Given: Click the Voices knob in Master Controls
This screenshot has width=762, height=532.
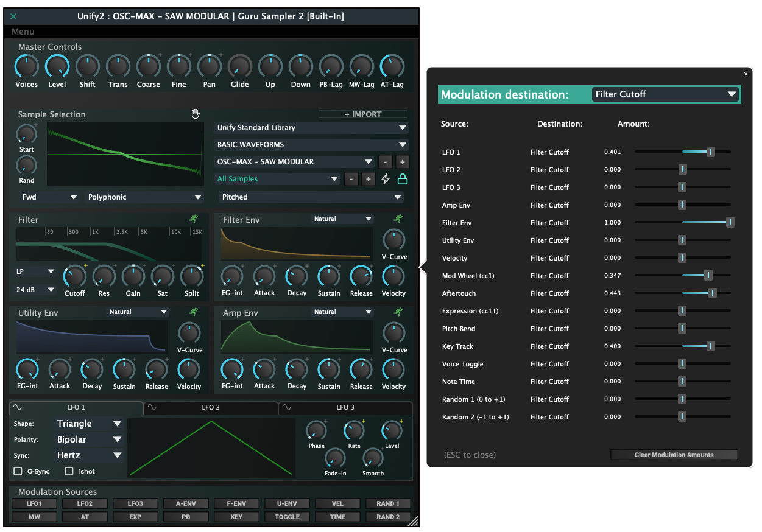Looking at the screenshot, I should point(26,66).
